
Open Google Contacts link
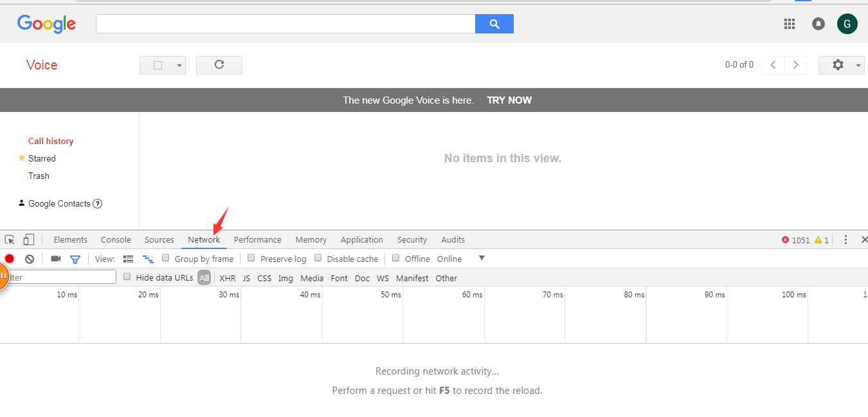59,203
